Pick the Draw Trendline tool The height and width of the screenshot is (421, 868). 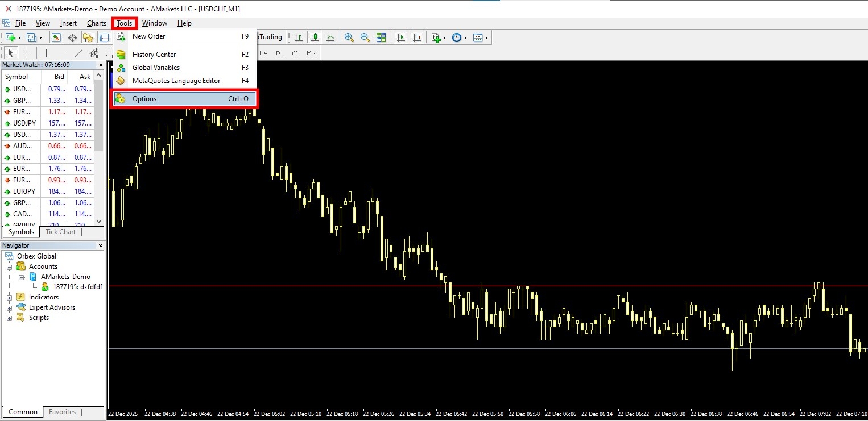click(78, 53)
